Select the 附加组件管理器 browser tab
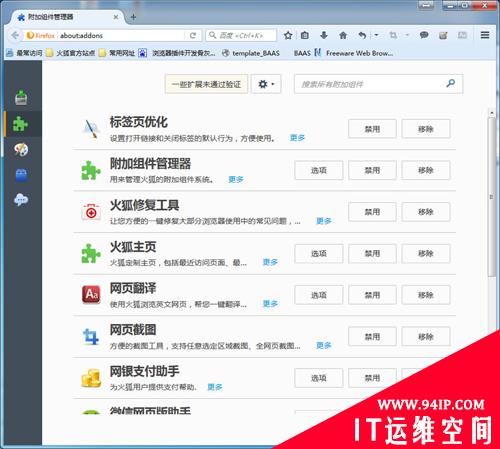Screen dimensions: 500x449 coord(68,17)
